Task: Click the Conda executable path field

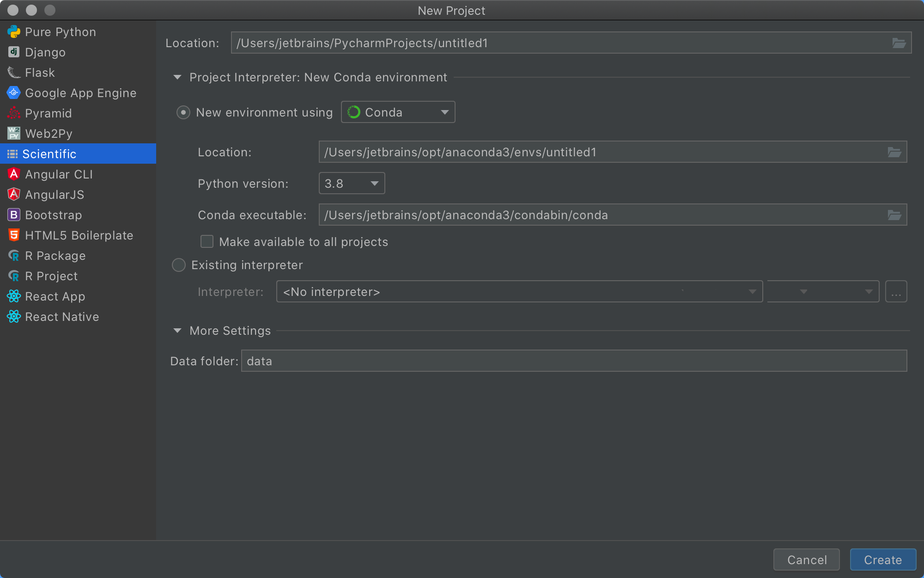Action: point(613,215)
